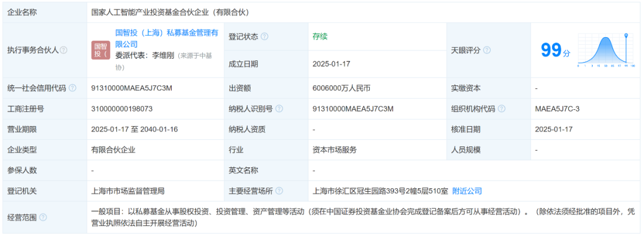Click help icon beside 主要经营场所
The image size is (644, 236).
pyautogui.click(x=279, y=191)
